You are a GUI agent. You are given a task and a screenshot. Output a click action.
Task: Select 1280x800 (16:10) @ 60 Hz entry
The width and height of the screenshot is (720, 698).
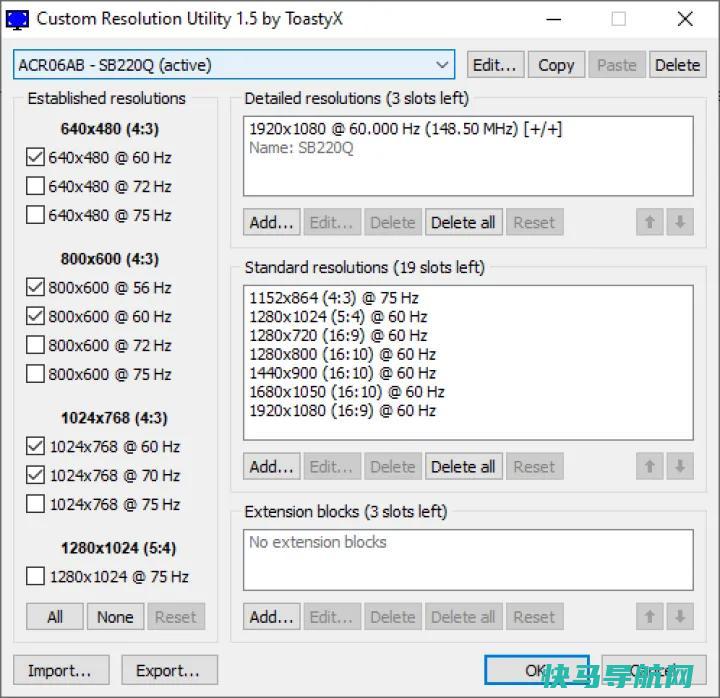point(468,355)
